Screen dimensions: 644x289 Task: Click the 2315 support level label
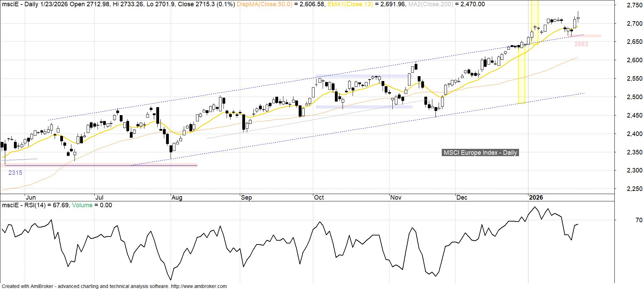15,173
